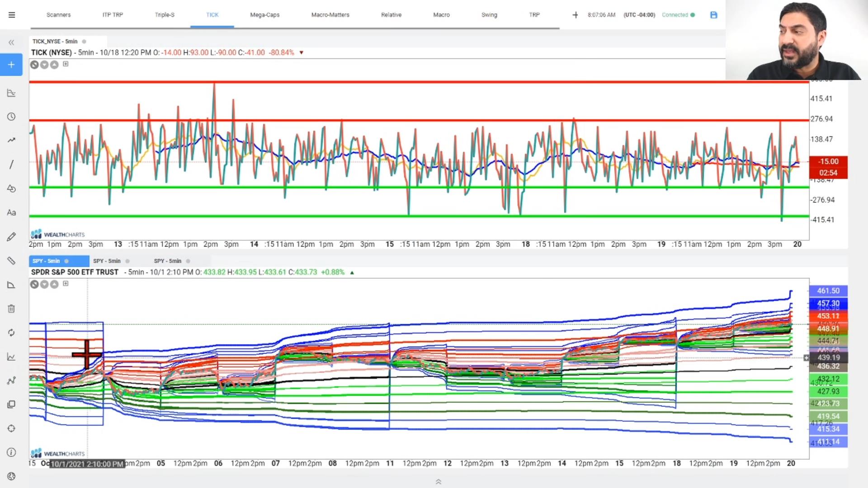Click the plus box on SPY chart
This screenshot has width=868, height=488.
(66, 284)
